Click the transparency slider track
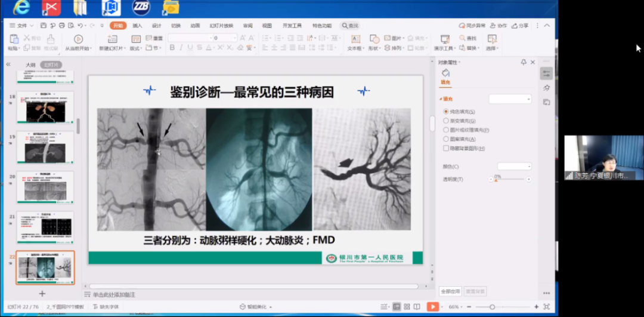Viewport: 644px width, 317px height. point(510,179)
